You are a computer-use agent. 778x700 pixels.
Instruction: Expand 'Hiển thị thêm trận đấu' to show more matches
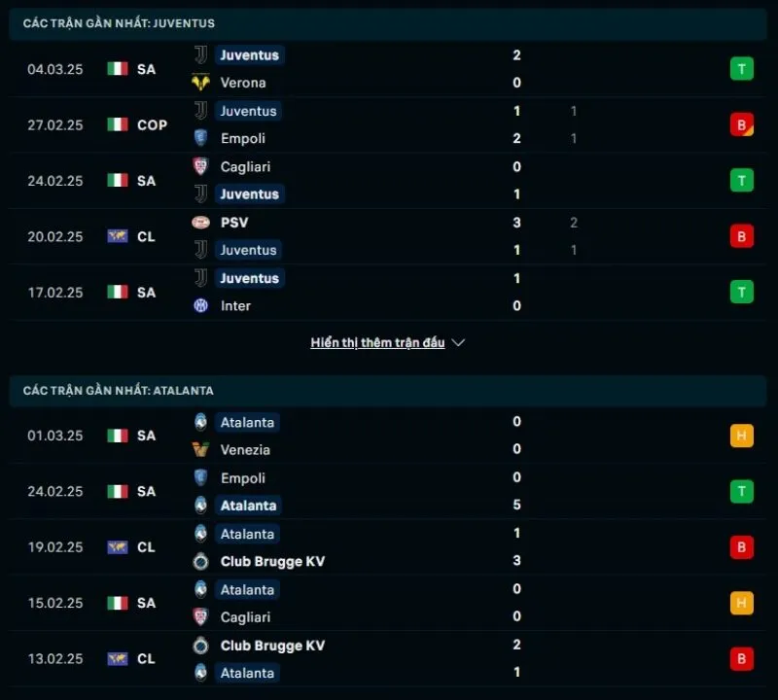pyautogui.click(x=379, y=342)
